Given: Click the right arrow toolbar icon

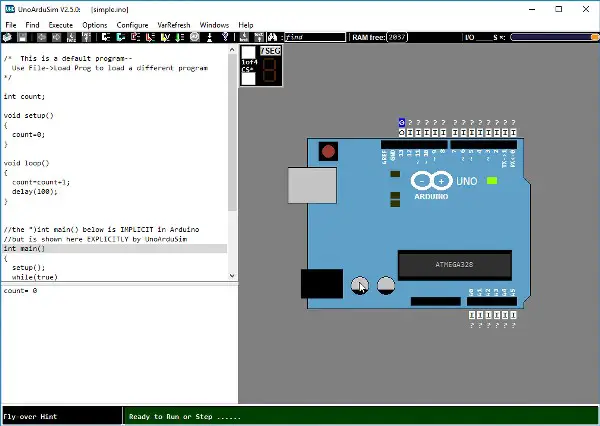Looking at the screenshot, I should point(56,37).
